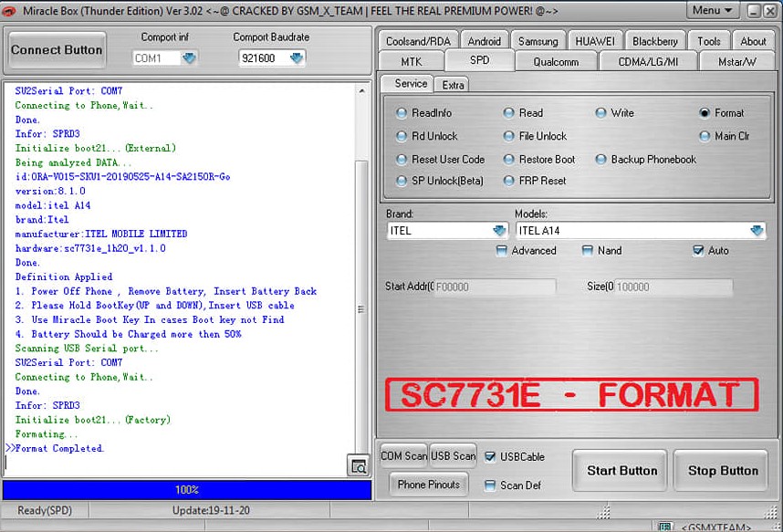Switch to the Mstar/W tab

[737, 61]
